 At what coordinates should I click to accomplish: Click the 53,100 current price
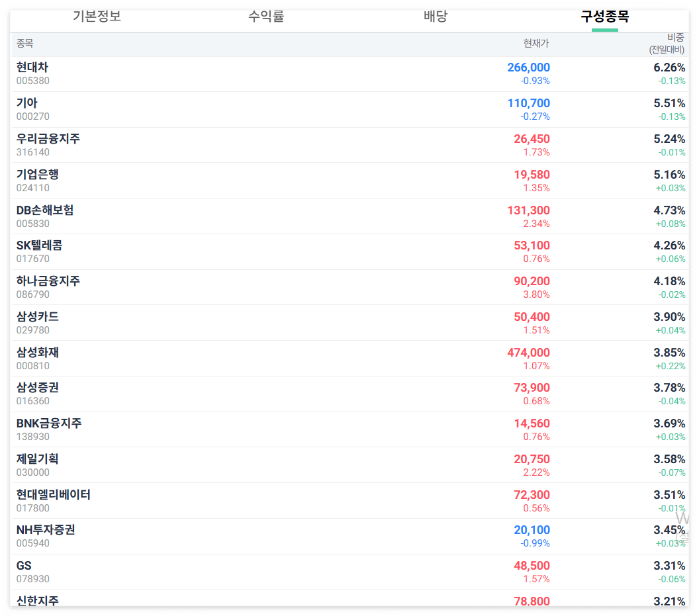tap(532, 245)
